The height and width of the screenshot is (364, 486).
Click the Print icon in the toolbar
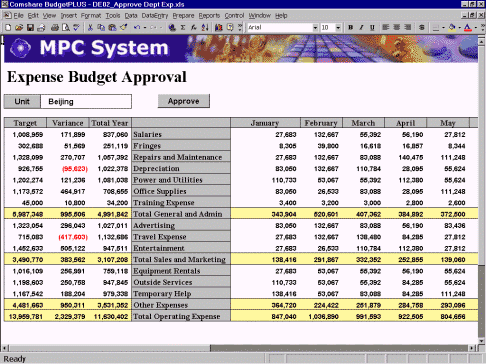55,28
